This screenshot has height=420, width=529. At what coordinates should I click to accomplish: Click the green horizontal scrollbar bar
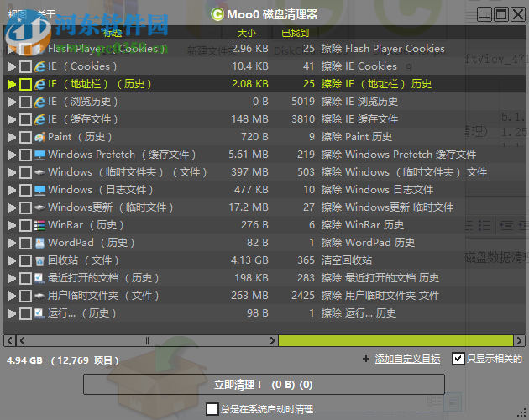point(395,340)
